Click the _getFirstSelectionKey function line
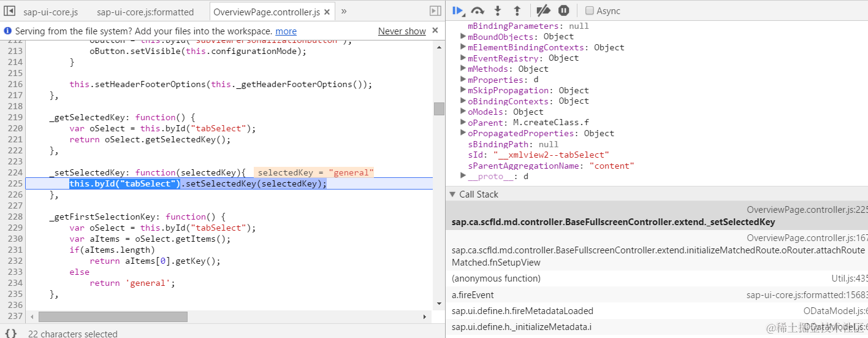The width and height of the screenshot is (868, 338). point(138,217)
